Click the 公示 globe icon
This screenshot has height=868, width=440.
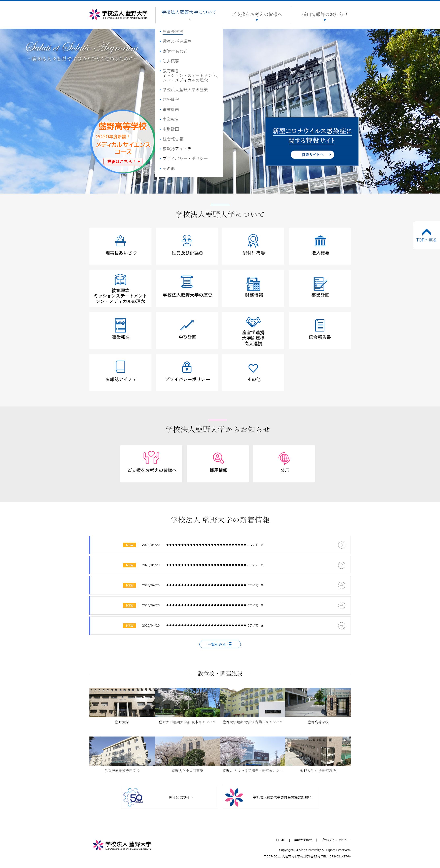(x=284, y=458)
